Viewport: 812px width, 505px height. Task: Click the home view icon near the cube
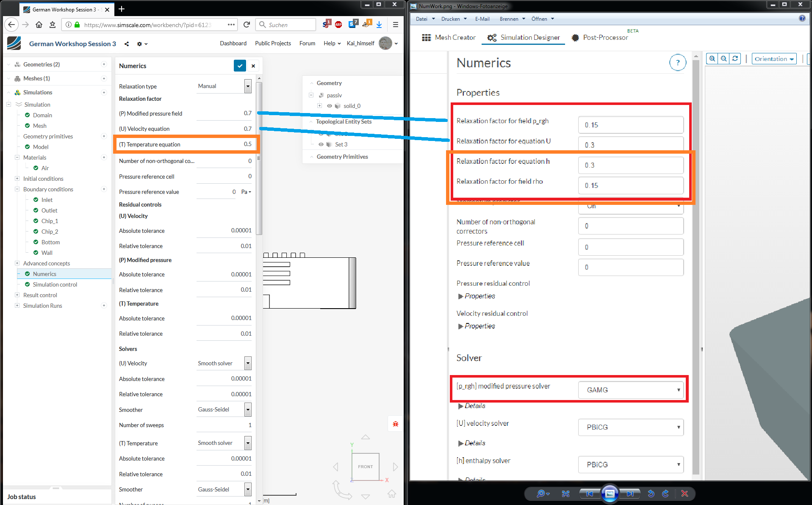(392, 494)
